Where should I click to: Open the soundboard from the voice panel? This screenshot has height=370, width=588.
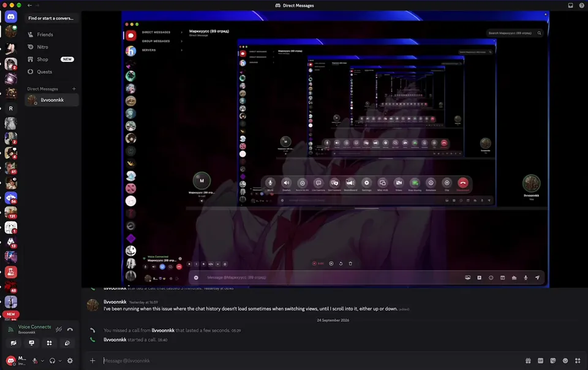click(67, 343)
